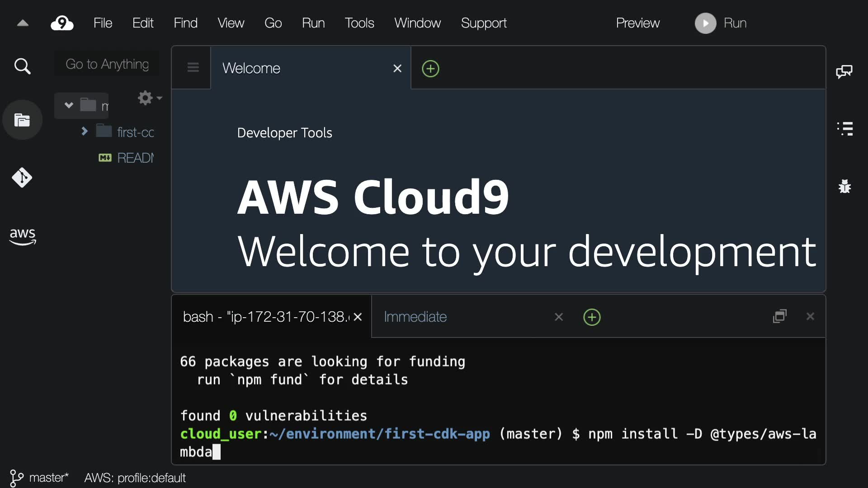Image resolution: width=868 pixels, height=488 pixels.
Task: Collapse the menu bar with up arrow
Action: pyautogui.click(x=23, y=23)
